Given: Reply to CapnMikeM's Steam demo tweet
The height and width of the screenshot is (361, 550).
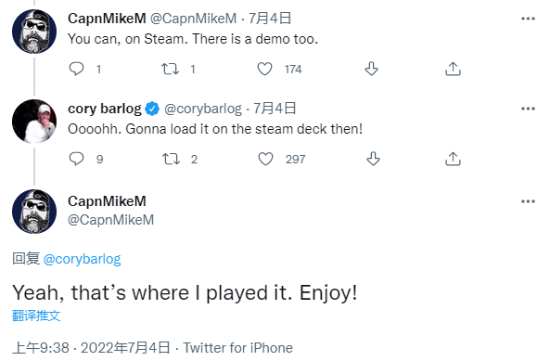Looking at the screenshot, I should (x=76, y=69).
